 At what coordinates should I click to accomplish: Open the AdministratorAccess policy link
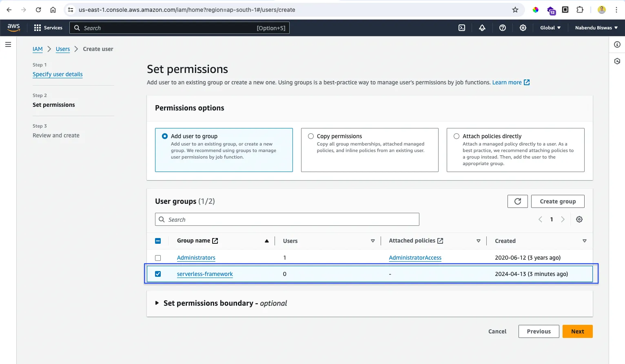pos(415,258)
